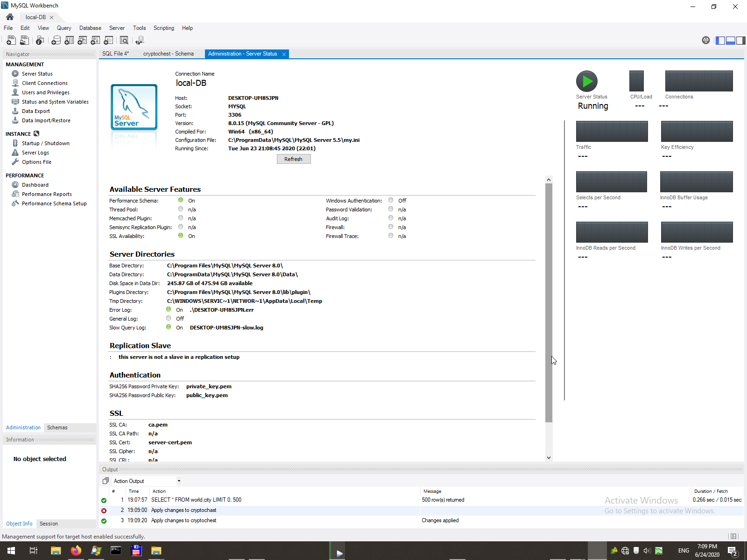The width and height of the screenshot is (747, 560).
Task: Click the output log toggle in status bar
Action: 733,536
